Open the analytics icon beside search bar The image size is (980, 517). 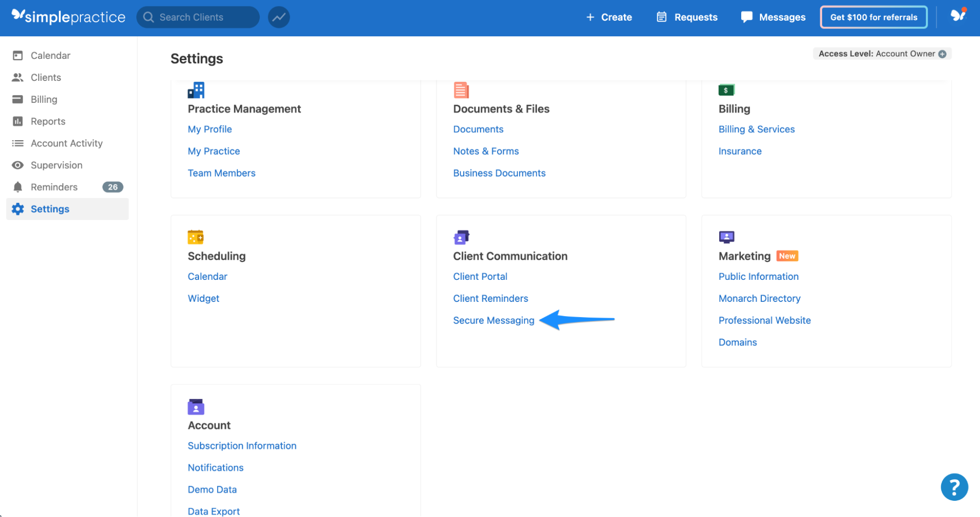(278, 17)
